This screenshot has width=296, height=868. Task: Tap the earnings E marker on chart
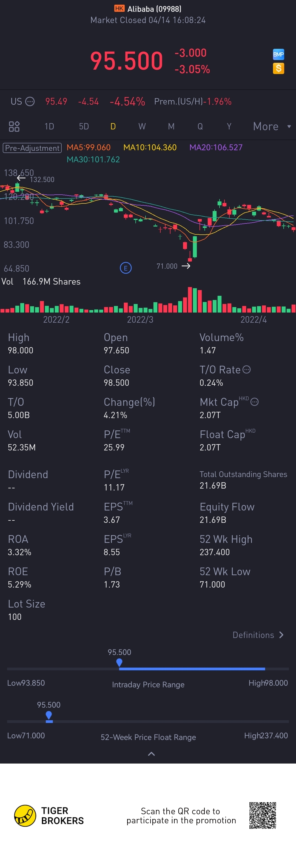(x=126, y=268)
